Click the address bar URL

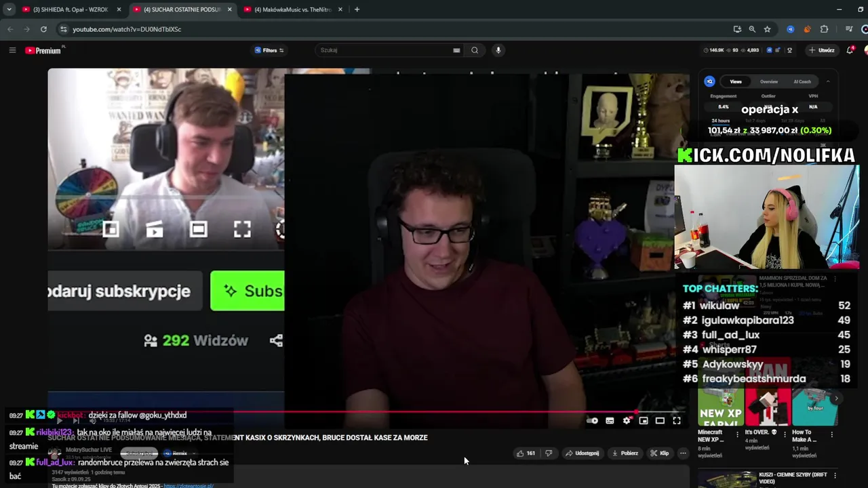[x=127, y=29]
